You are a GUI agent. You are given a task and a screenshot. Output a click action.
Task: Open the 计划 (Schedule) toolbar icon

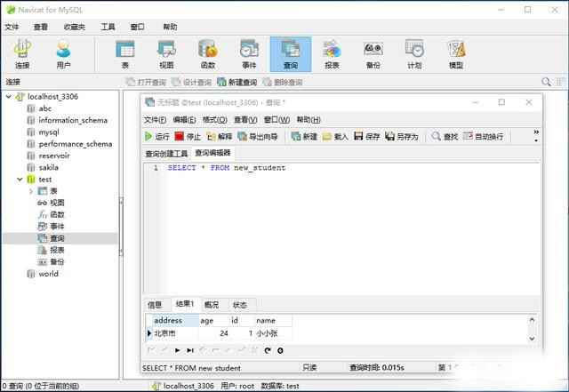click(x=414, y=53)
